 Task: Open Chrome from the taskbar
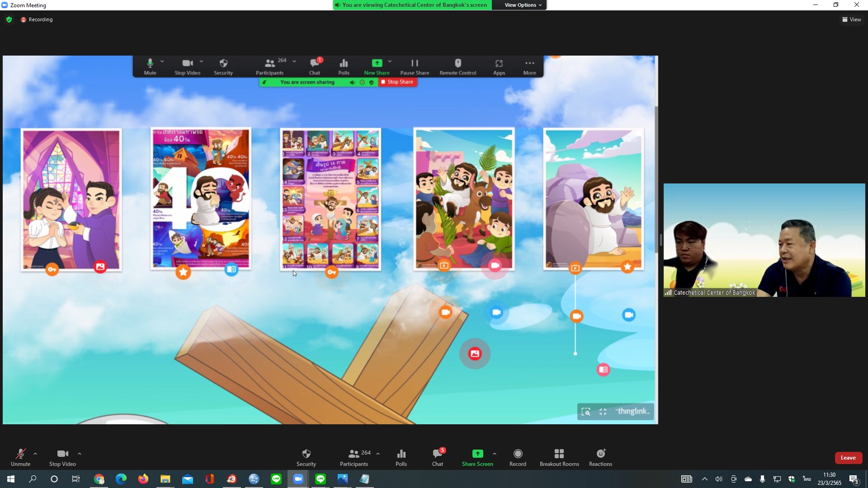click(99, 479)
